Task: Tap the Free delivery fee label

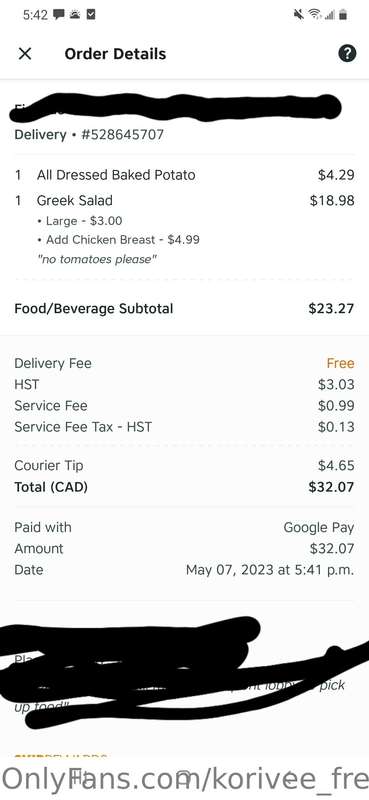Action: [x=340, y=363]
